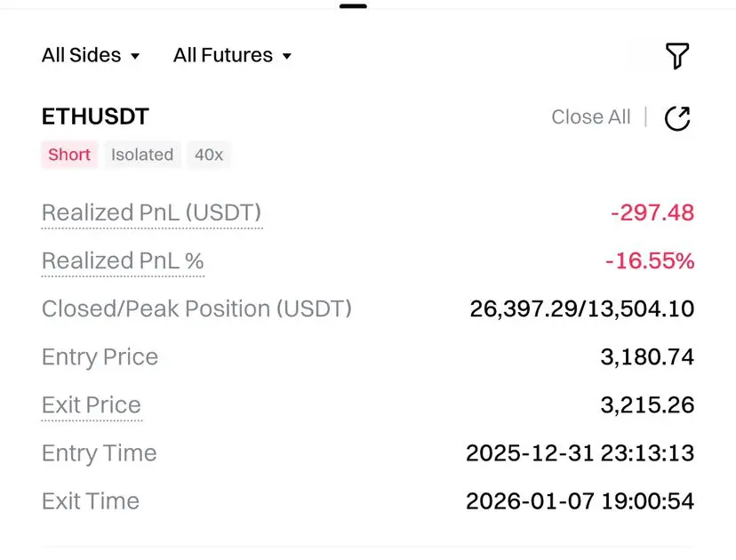Viewport: 736px width, 560px height.
Task: Tap the 3,180.74 entry price value
Action: coord(647,357)
